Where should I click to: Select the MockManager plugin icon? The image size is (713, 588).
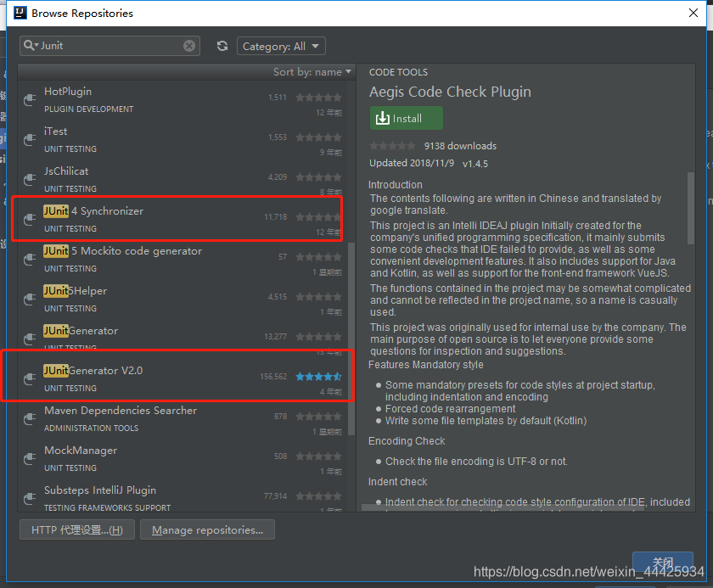point(30,458)
